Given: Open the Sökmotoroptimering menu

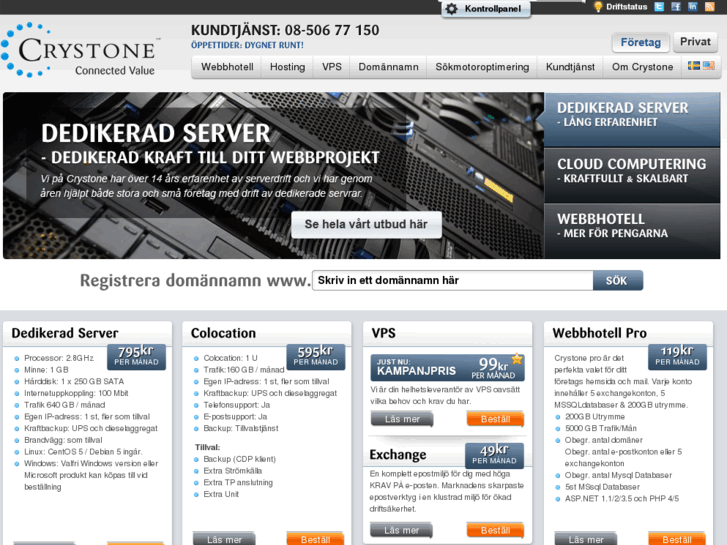Looking at the screenshot, I should tap(482, 67).
